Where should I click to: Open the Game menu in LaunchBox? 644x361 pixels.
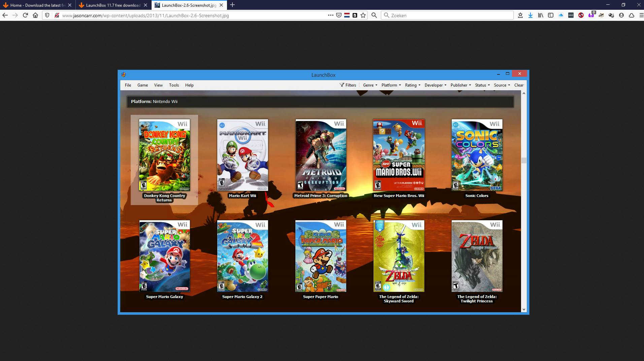(142, 85)
